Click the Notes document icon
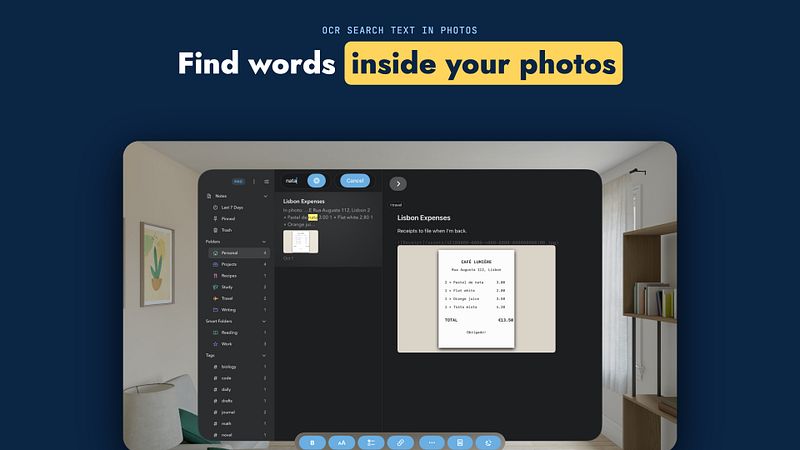Viewport: 800px width, 450px height. [x=209, y=196]
